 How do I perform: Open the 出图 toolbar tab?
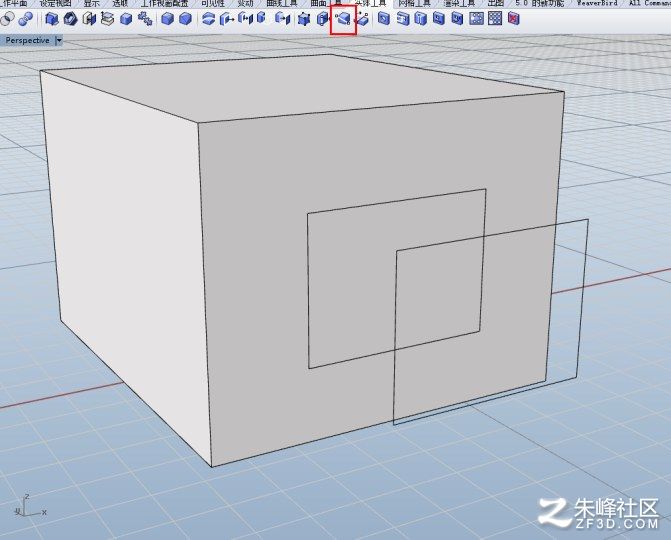point(495,3)
